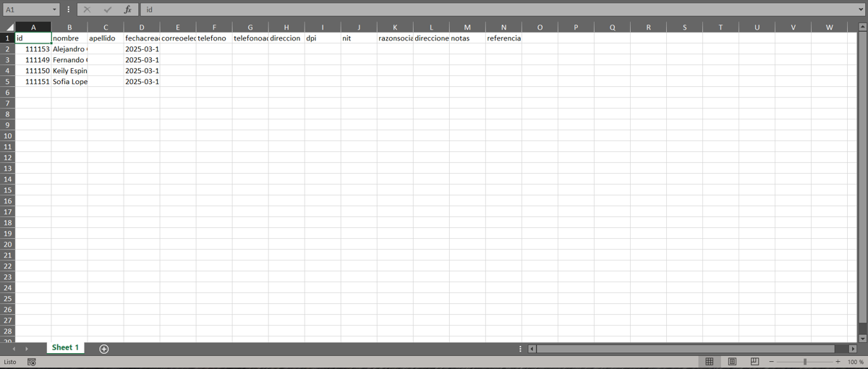Image resolution: width=868 pixels, height=369 pixels.
Task: Open the Name Box dropdown arrow
Action: tap(56, 10)
